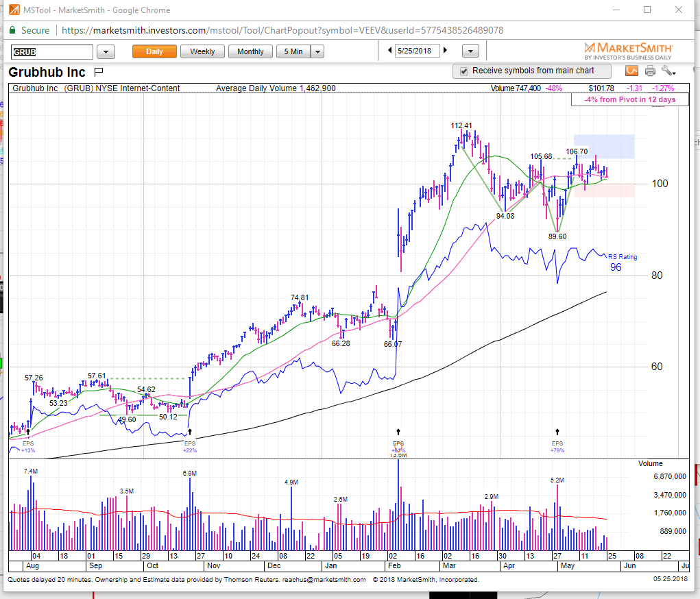
Task: Toggle Receive symbols from main chart checkbox
Action: coord(464,71)
